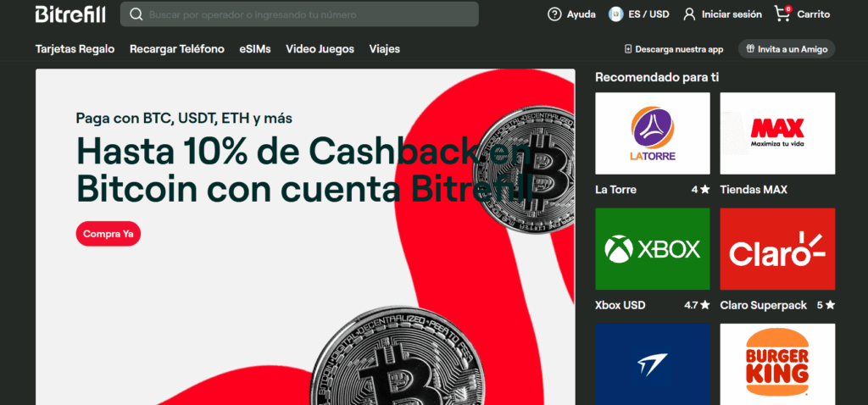Go to Recargar Teléfono menu
Screen dimensions: 868x405
coord(177,49)
